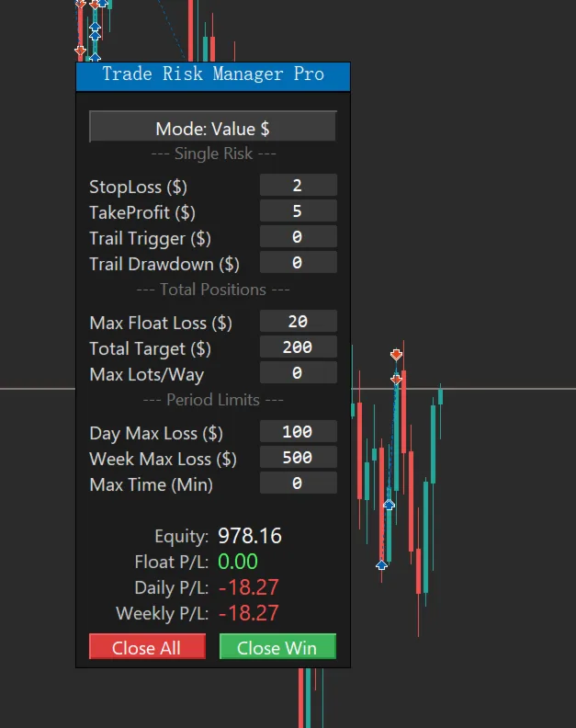Edit the Total Target ($) field
This screenshot has width=576, height=728.
pos(298,347)
